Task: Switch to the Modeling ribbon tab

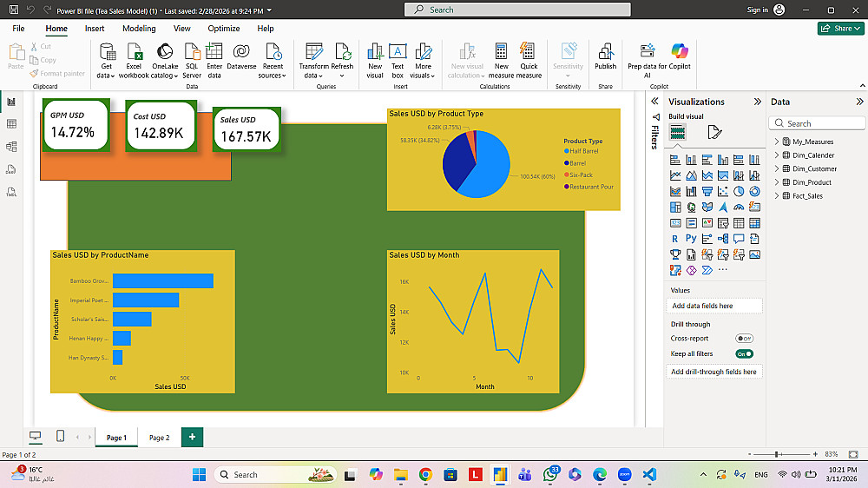Action: (139, 29)
